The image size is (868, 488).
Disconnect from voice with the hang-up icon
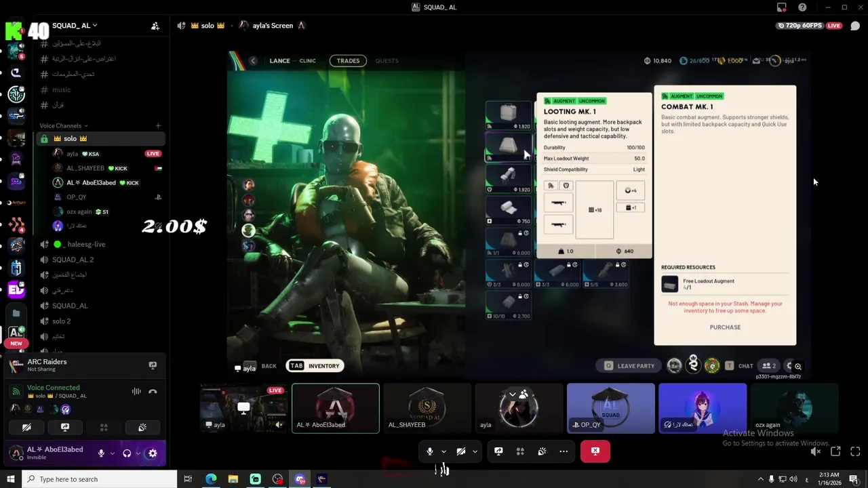(153, 391)
